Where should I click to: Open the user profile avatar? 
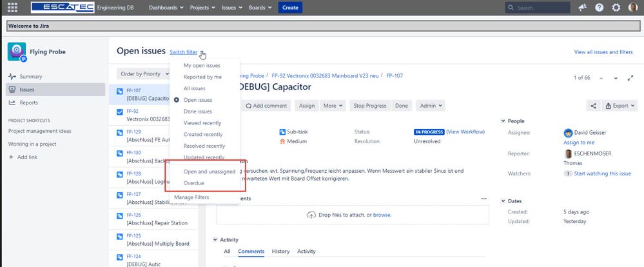(633, 7)
